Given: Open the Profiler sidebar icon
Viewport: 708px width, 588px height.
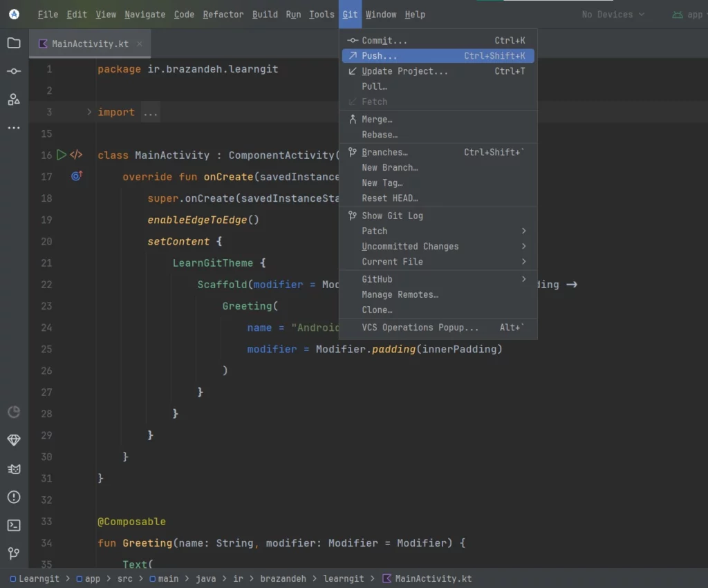Looking at the screenshot, I should pyautogui.click(x=14, y=412).
